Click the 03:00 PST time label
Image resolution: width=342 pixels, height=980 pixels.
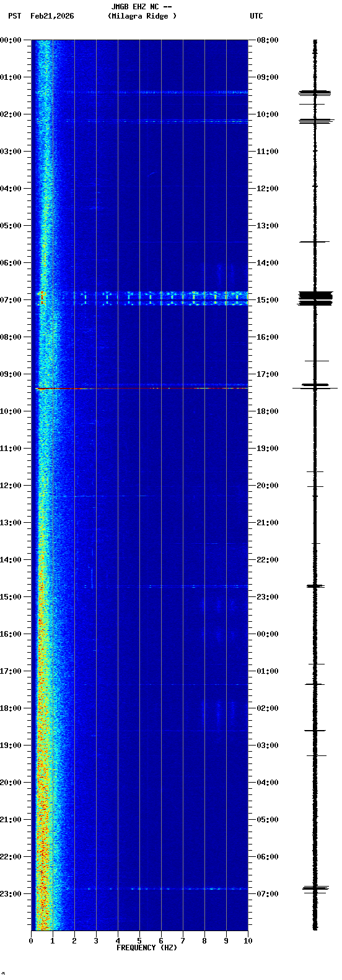(11, 152)
